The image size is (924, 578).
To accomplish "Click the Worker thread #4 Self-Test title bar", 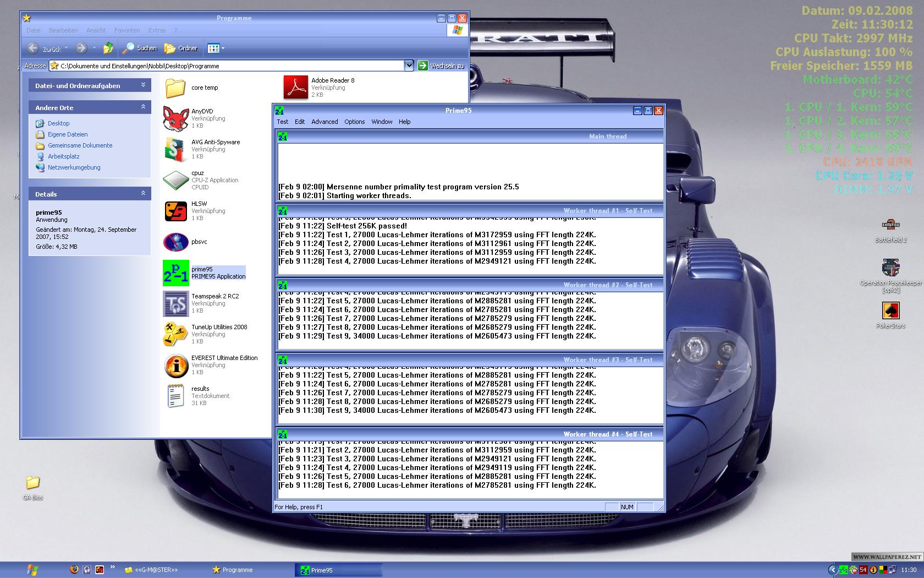I will (470, 434).
